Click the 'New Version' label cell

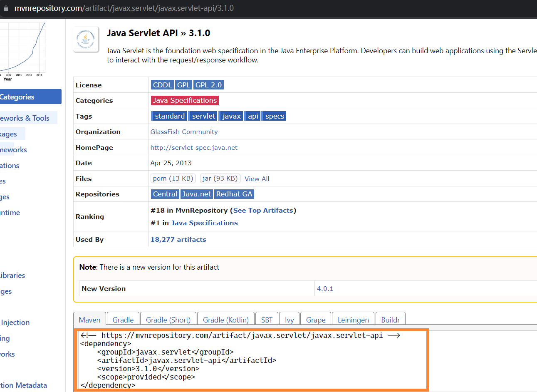pos(197,289)
